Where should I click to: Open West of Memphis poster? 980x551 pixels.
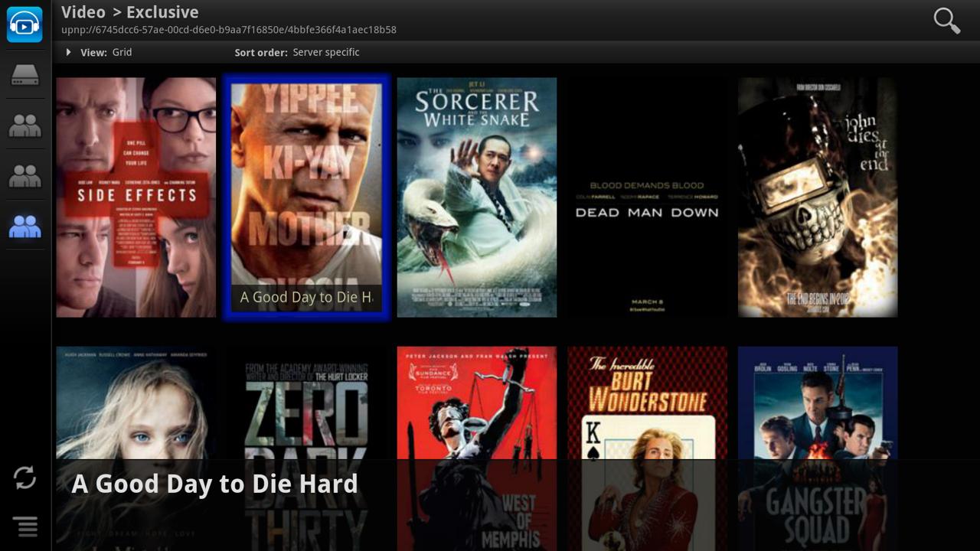(476, 448)
